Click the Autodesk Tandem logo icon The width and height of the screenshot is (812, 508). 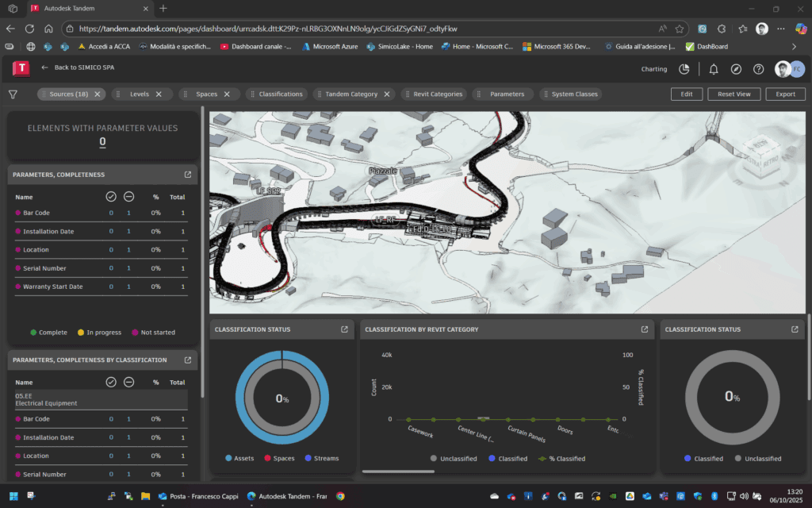click(21, 68)
